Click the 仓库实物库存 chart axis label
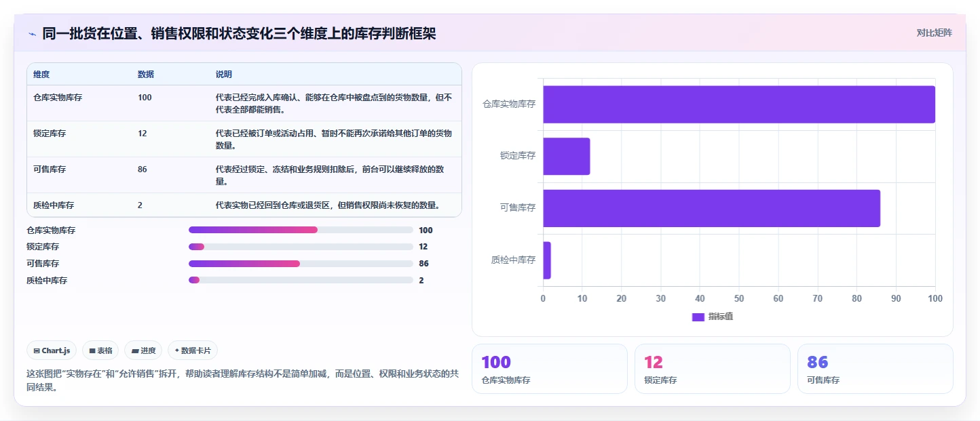Image resolution: width=980 pixels, height=421 pixels. pos(509,104)
